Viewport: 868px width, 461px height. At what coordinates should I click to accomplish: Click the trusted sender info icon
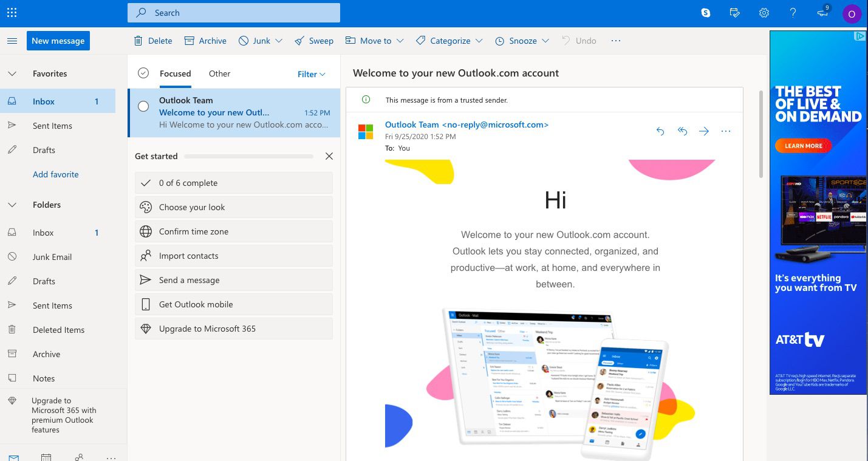(x=366, y=100)
